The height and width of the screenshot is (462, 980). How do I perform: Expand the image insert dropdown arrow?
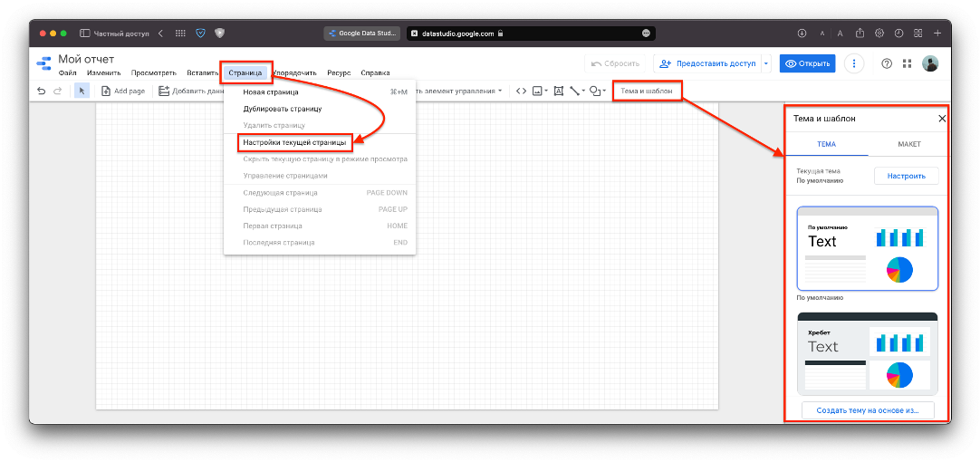pos(546,91)
